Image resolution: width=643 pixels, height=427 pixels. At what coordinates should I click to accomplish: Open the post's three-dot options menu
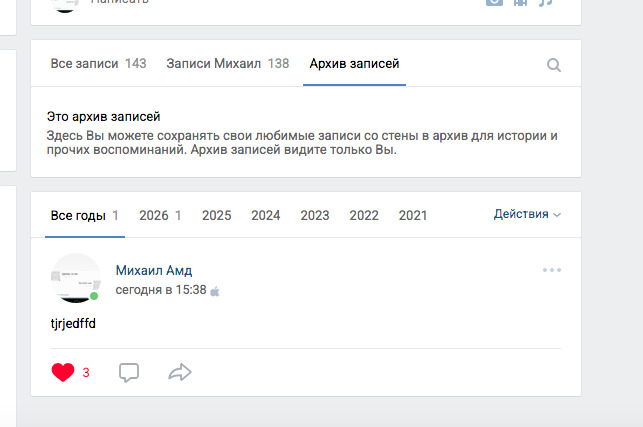click(x=552, y=270)
